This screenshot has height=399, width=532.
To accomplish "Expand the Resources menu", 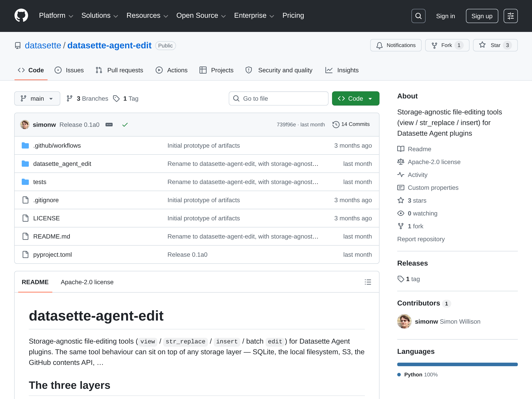I will [x=147, y=15].
